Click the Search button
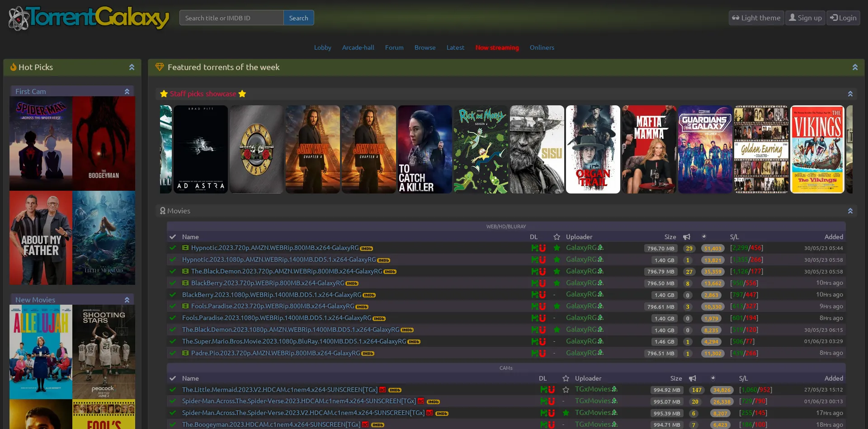 [x=299, y=18]
